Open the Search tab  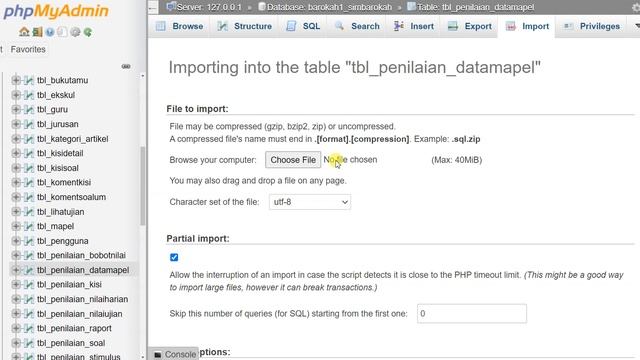click(x=357, y=26)
